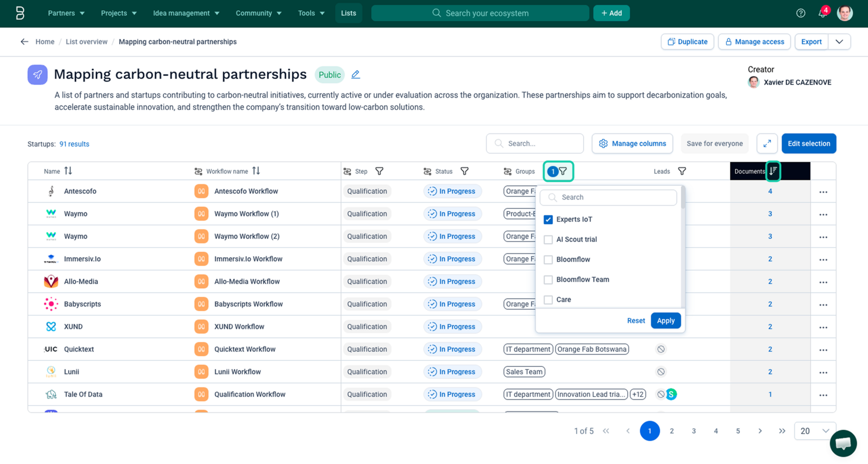Viewport: 868px width, 464px height.
Task: Open row actions for Antescofo
Action: pyautogui.click(x=824, y=192)
